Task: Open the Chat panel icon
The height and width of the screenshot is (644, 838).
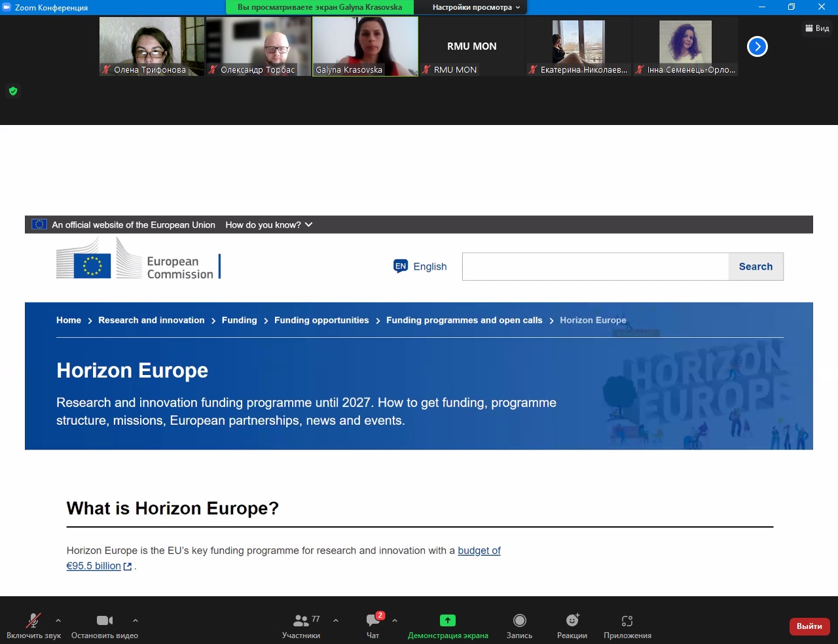Action: (x=373, y=620)
